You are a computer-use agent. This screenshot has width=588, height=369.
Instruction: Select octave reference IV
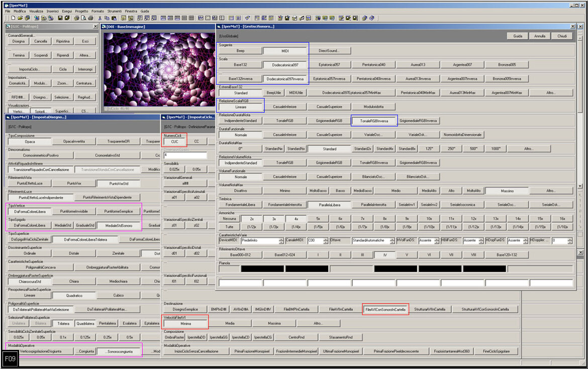click(x=384, y=255)
